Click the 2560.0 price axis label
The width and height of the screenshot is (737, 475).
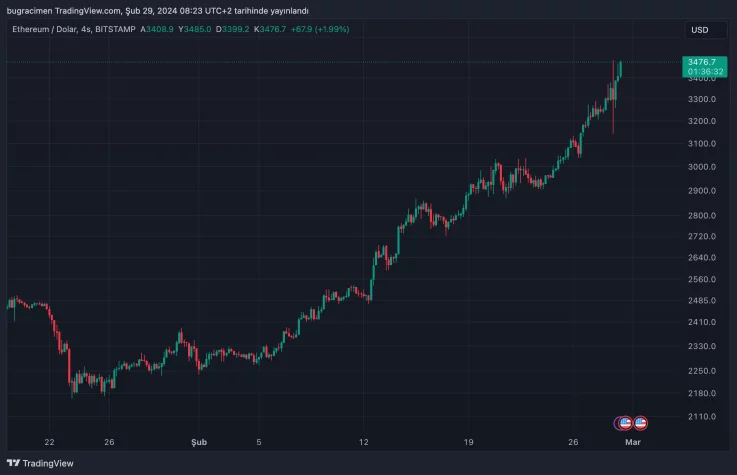[x=702, y=280]
